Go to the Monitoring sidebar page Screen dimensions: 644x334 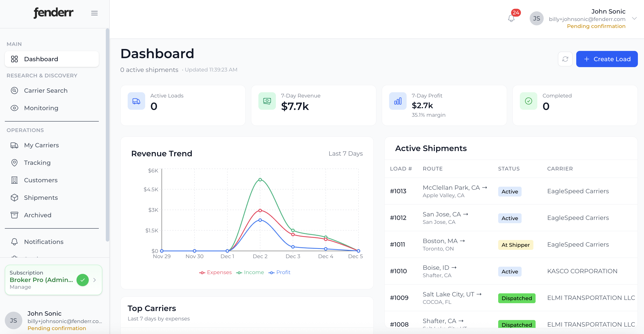pyautogui.click(x=41, y=108)
